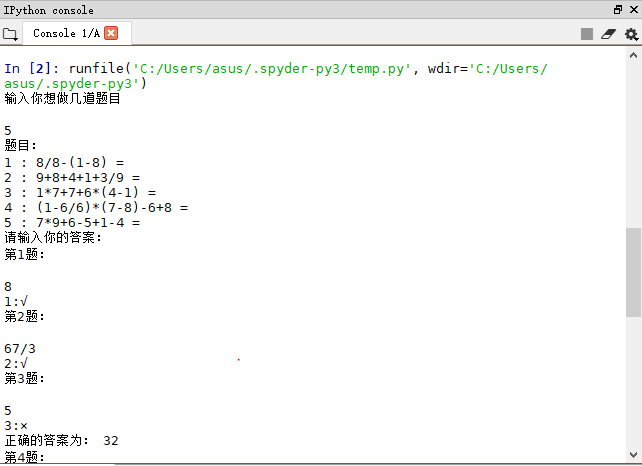Click the temp.py file path string

coord(272,68)
